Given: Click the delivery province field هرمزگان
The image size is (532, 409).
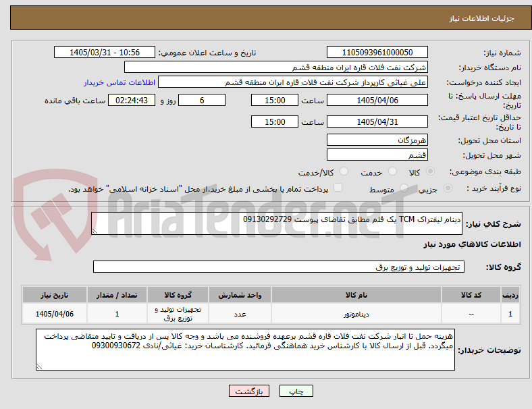Looking at the screenshot, I should 377,140.
